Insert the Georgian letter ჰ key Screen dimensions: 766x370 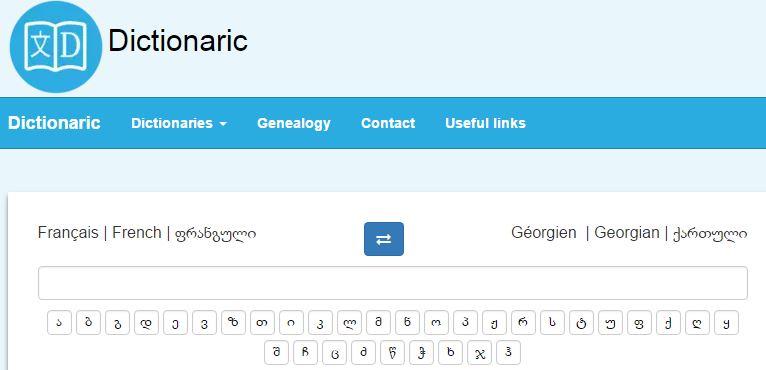point(509,353)
